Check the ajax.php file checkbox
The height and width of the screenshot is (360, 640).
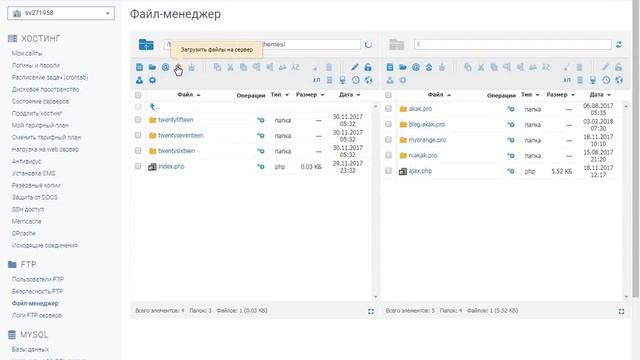[x=388, y=171]
